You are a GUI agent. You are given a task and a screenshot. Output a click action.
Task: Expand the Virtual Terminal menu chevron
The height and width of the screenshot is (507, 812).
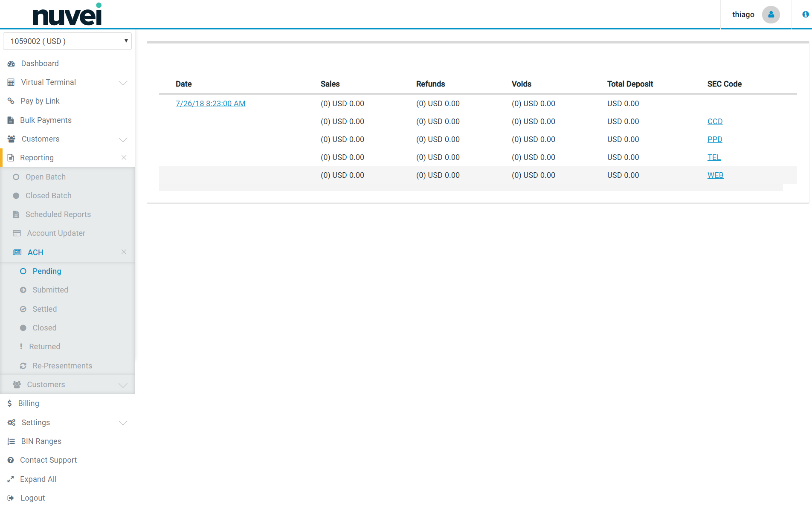[123, 83]
